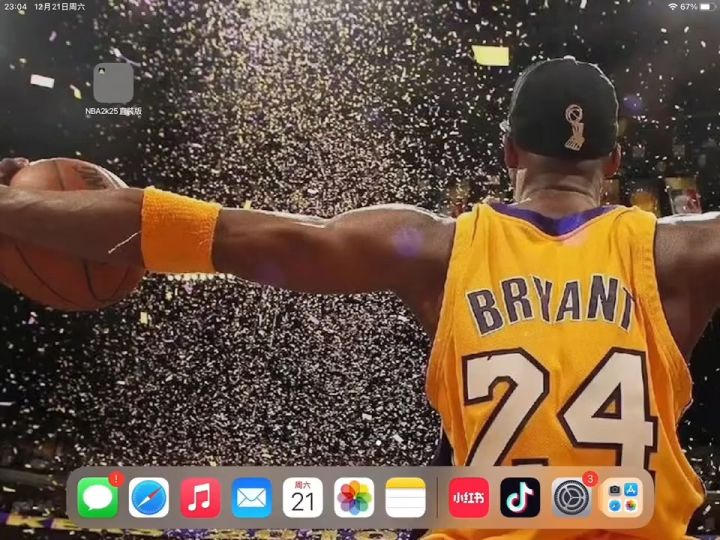Launch Safari browser from dock
Image resolution: width=720 pixels, height=540 pixels.
pyautogui.click(x=149, y=497)
